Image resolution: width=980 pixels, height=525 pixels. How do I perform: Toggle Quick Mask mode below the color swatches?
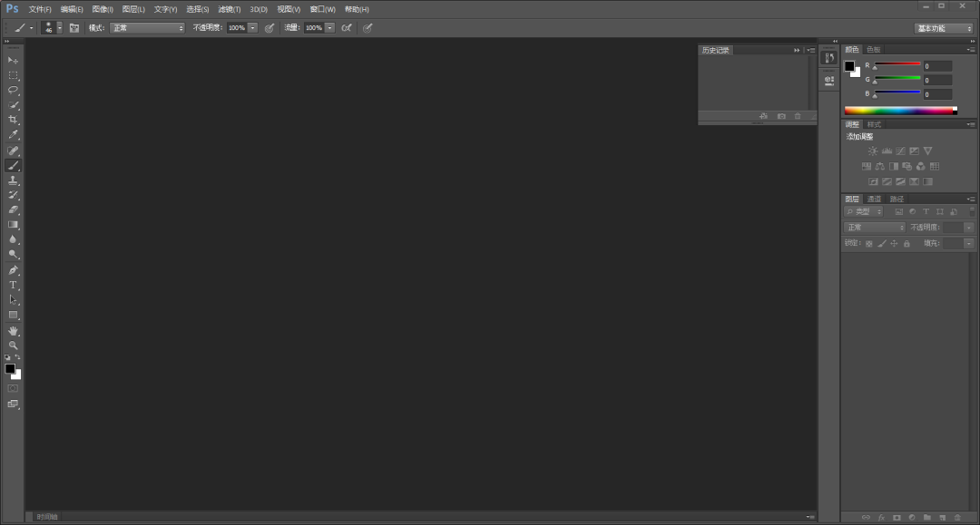pos(13,388)
